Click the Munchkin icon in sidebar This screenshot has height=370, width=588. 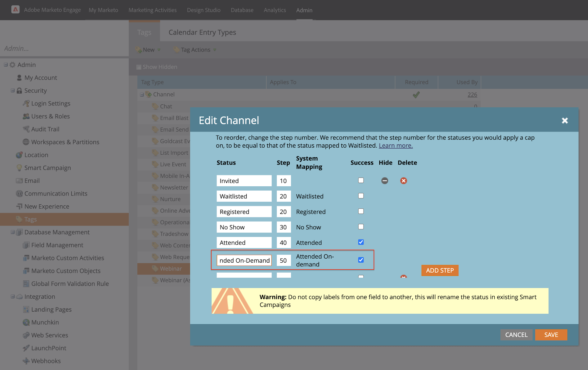[26, 322]
